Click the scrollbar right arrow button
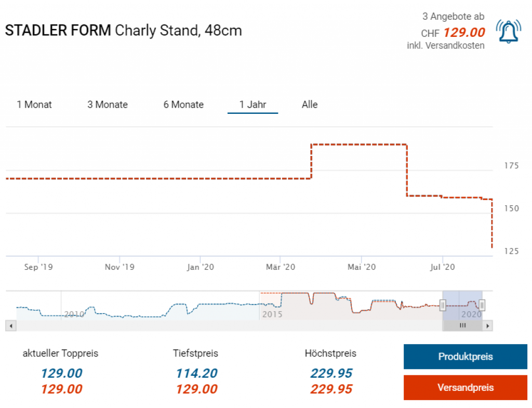Screen dimensions: 532x408 (x=487, y=326)
